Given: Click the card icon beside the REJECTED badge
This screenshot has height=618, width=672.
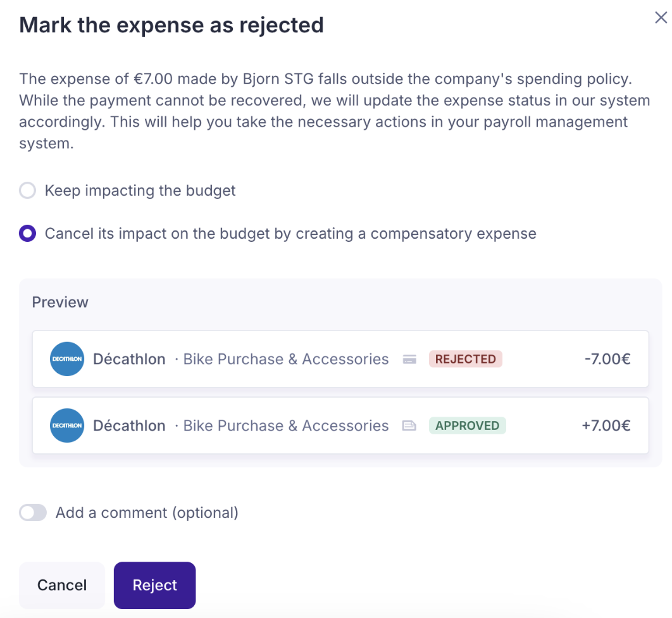Looking at the screenshot, I should click(x=409, y=360).
